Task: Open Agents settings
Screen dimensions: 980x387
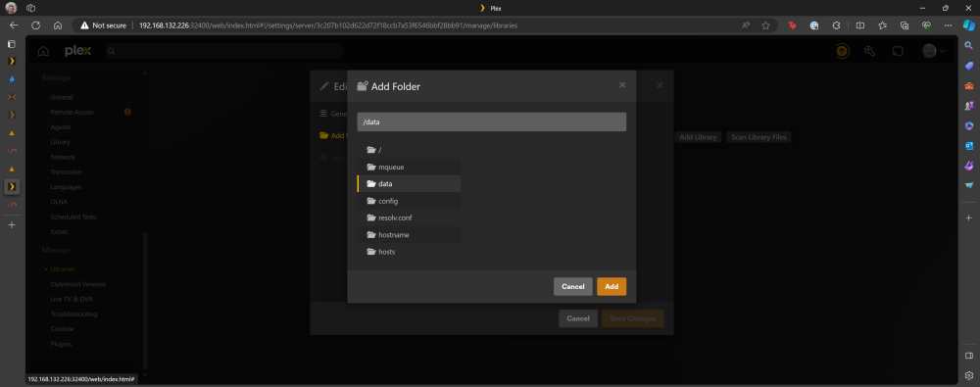Action: pos(61,127)
